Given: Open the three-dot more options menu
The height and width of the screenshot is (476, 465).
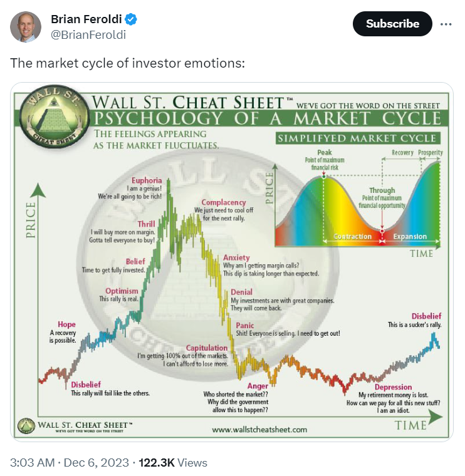Looking at the screenshot, I should click(446, 24).
